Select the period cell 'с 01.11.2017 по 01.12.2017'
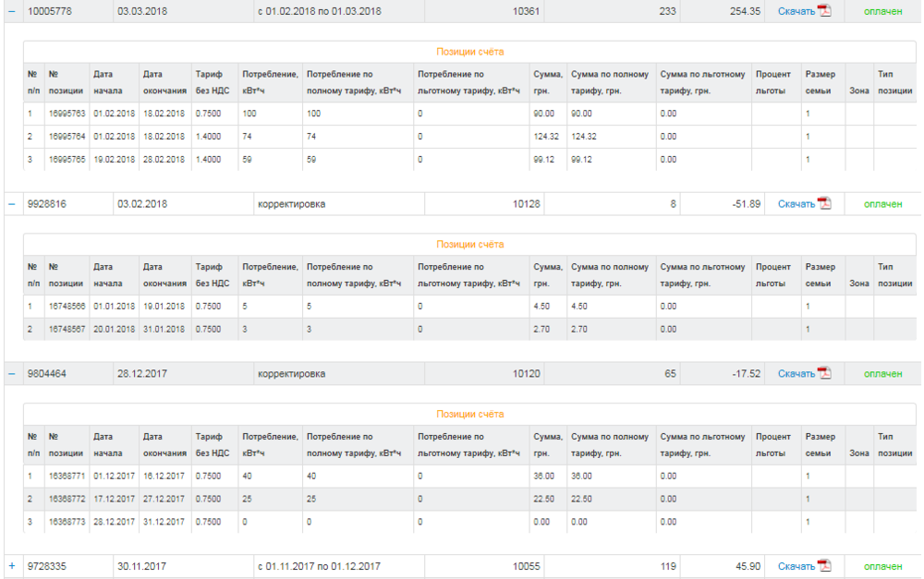 point(319,566)
